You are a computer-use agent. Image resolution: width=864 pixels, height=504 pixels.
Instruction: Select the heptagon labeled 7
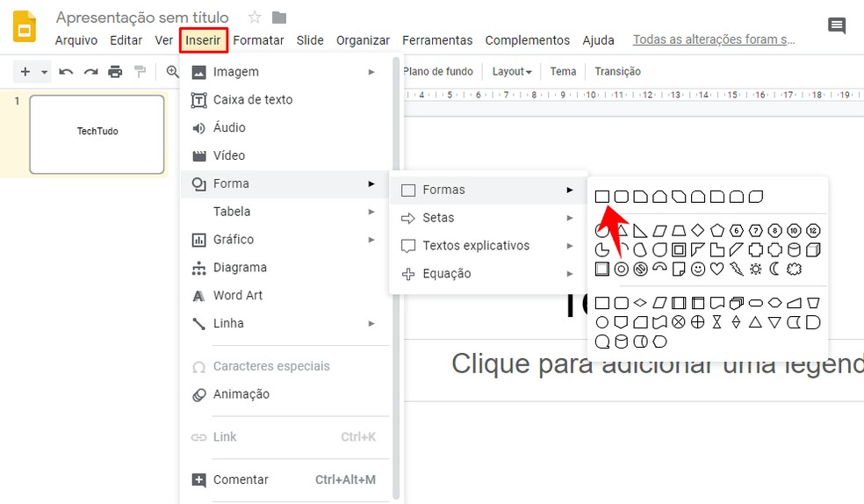coord(755,230)
